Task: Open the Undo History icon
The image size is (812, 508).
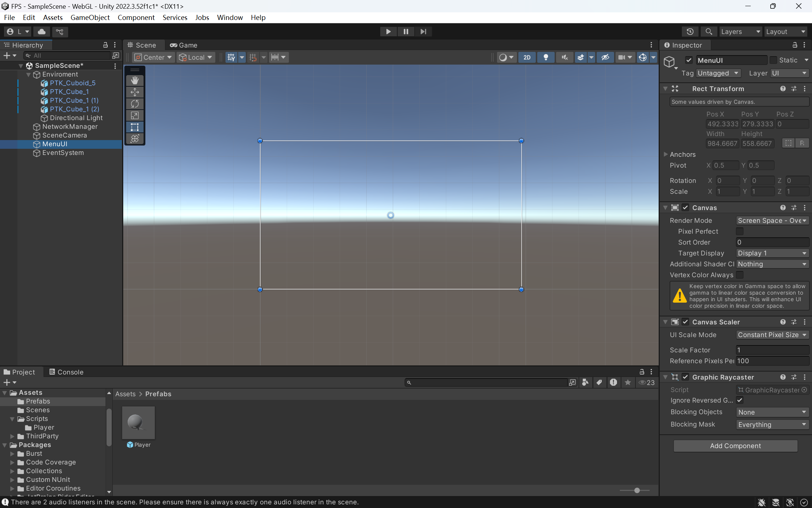Action: (690, 32)
